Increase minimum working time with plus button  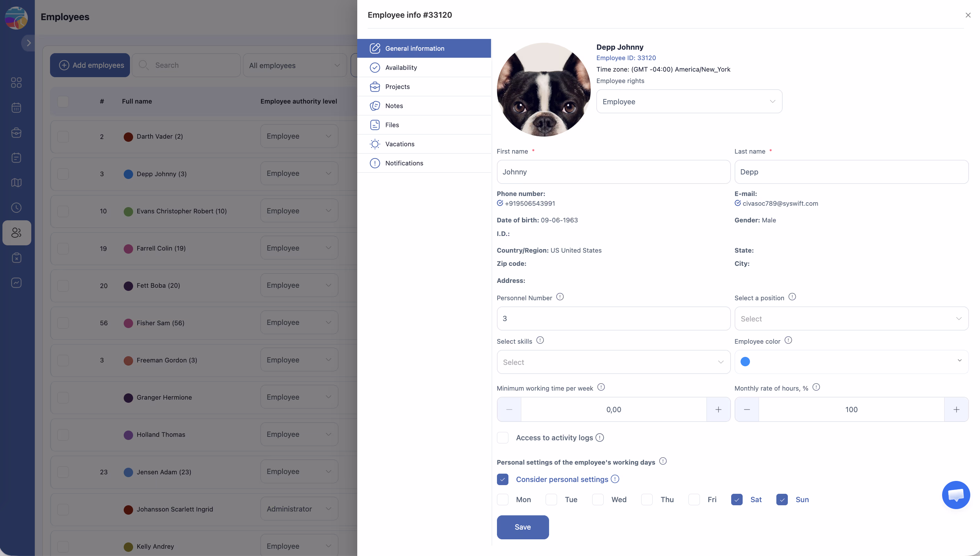pos(718,409)
